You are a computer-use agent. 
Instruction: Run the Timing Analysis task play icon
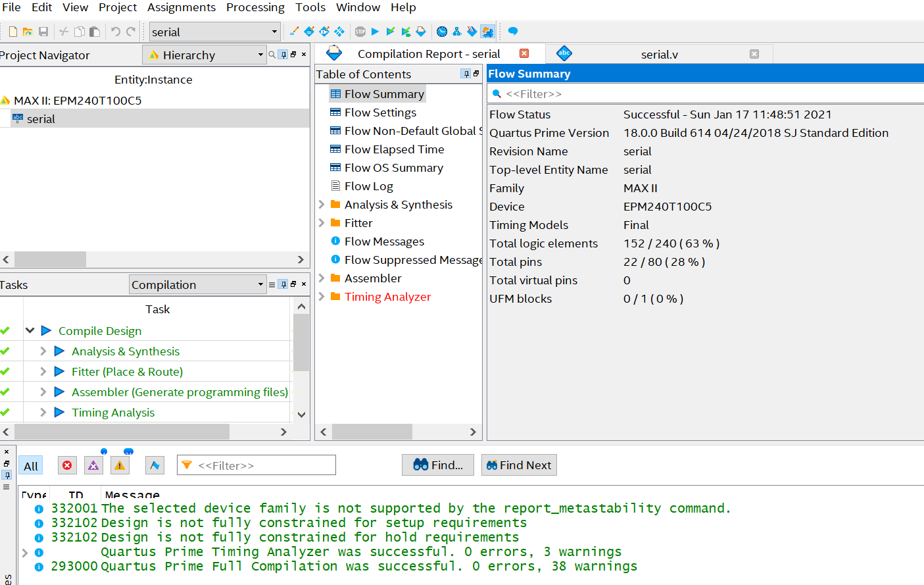pyautogui.click(x=59, y=412)
